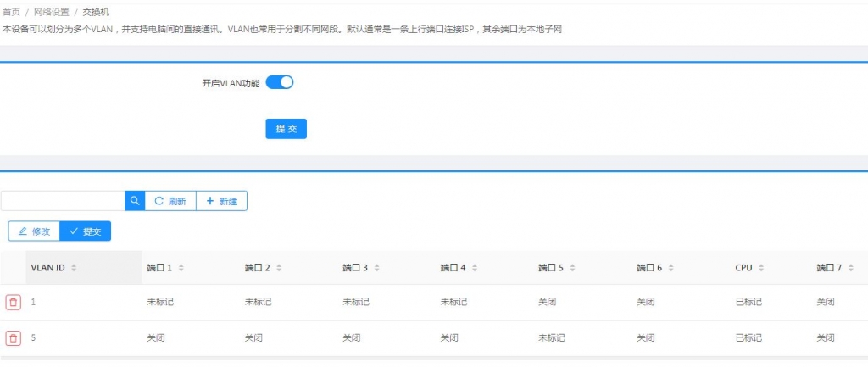Select 端口 2 未标记 cell in VLAN 1 row

coord(258,302)
